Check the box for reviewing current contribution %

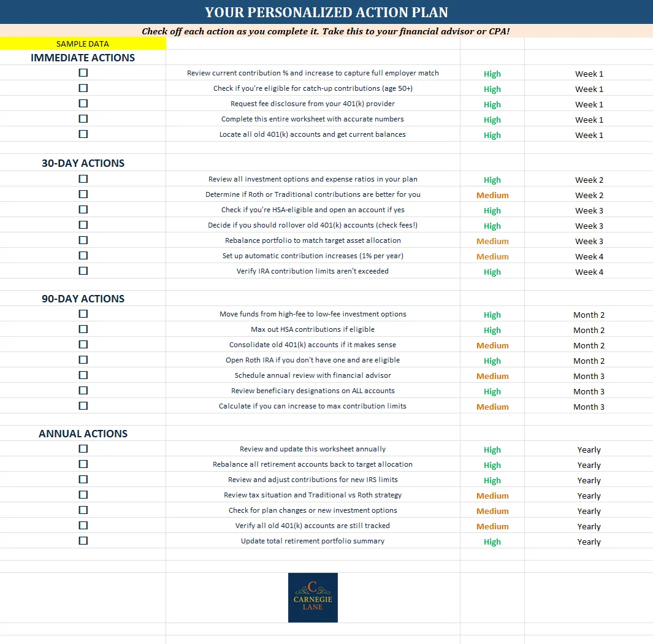click(83, 73)
